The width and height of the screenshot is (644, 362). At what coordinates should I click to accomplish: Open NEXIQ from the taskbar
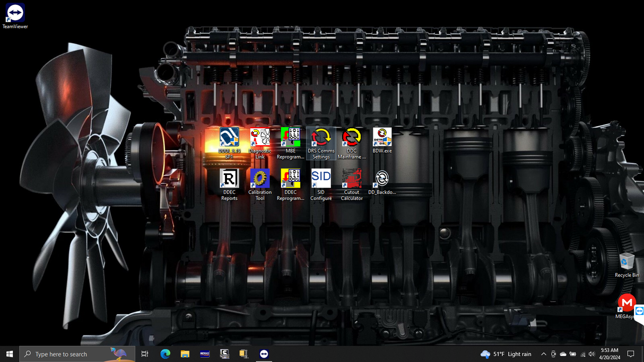click(x=204, y=354)
